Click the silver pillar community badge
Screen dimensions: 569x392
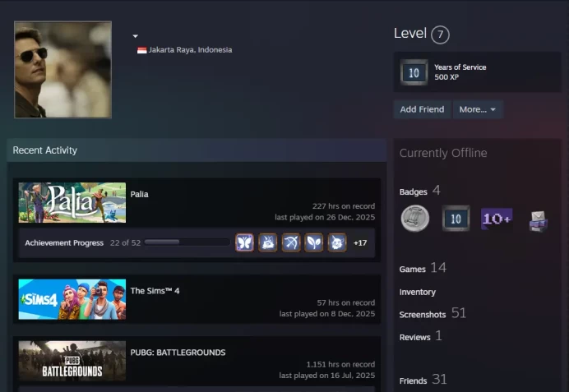pos(414,219)
